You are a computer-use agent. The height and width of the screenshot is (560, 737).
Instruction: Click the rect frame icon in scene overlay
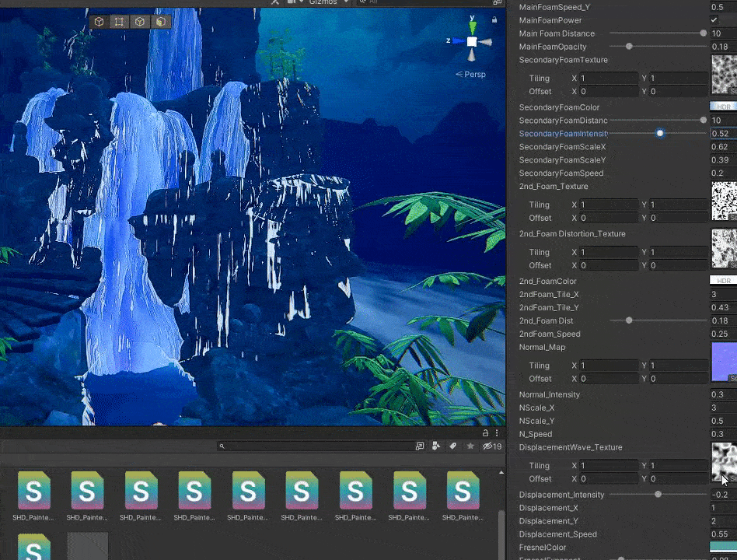(x=119, y=22)
